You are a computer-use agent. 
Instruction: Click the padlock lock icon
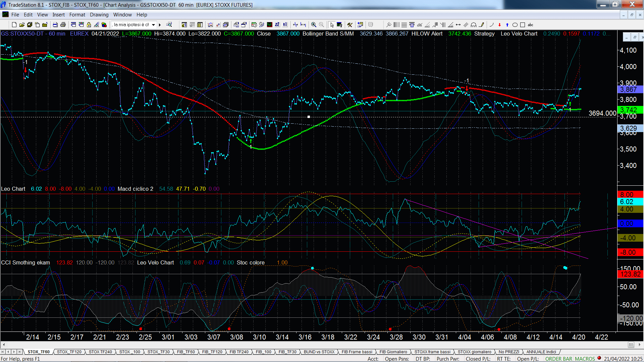pyautogui.click(x=89, y=25)
